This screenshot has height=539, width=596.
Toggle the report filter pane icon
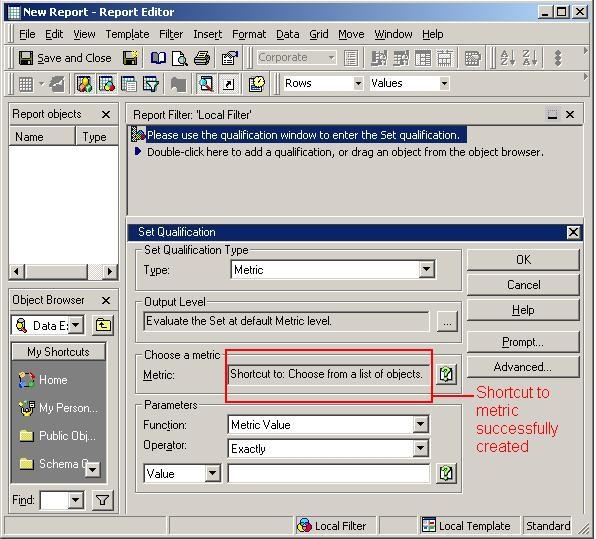[106, 84]
